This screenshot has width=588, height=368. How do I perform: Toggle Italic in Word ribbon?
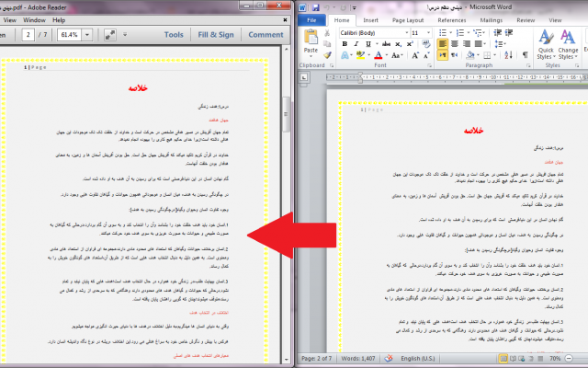coord(356,44)
